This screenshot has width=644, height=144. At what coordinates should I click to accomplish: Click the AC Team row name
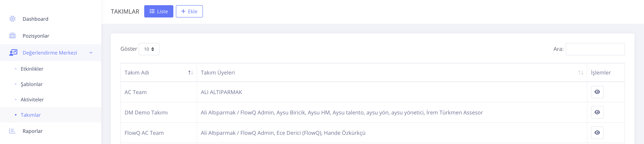(x=136, y=92)
